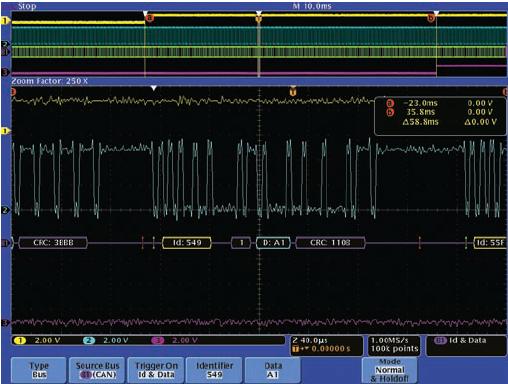Select the Identifier 549 bottom menu button
Image resolution: width=508 pixels, height=384 pixels.
pyautogui.click(x=214, y=370)
